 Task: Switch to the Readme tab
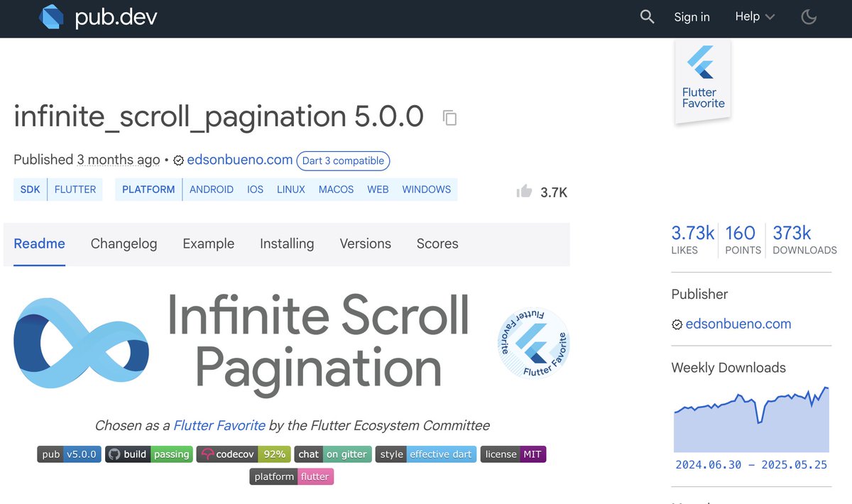40,244
